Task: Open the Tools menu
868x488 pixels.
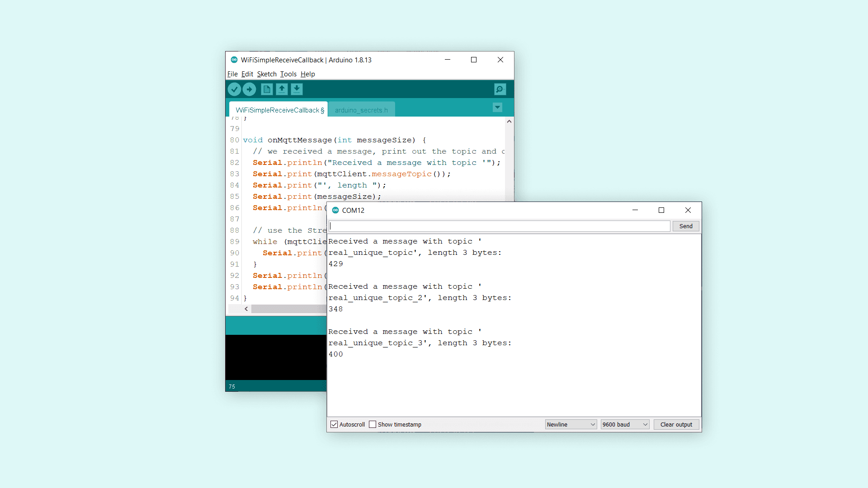Action: (x=288, y=74)
